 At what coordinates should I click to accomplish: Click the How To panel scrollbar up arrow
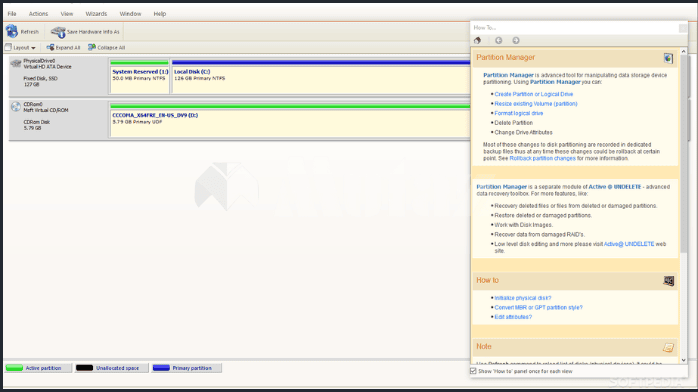point(683,52)
